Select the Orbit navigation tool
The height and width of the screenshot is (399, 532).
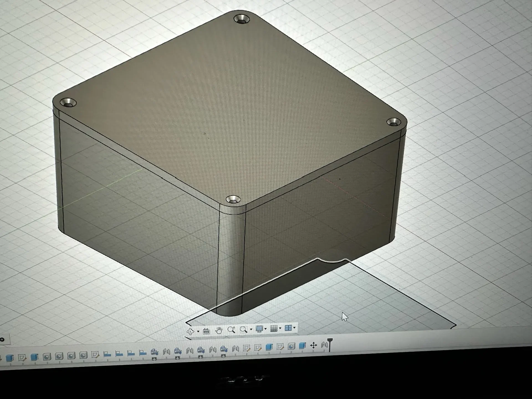pos(191,331)
